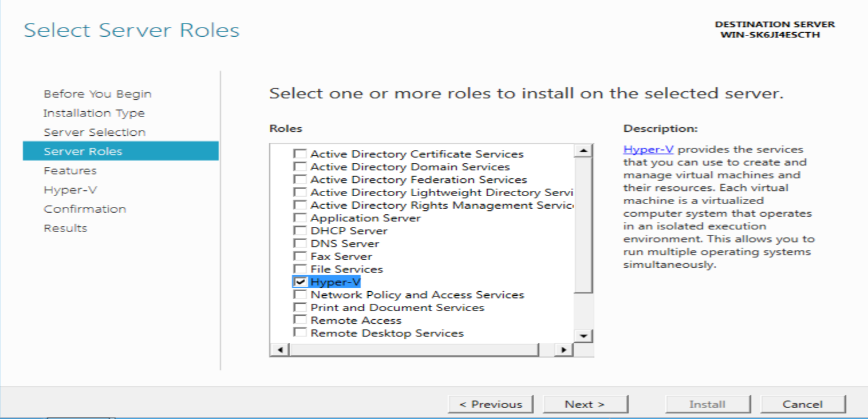Image resolution: width=868 pixels, height=419 pixels.
Task: Open the Hyper-V description link
Action: tap(649, 150)
